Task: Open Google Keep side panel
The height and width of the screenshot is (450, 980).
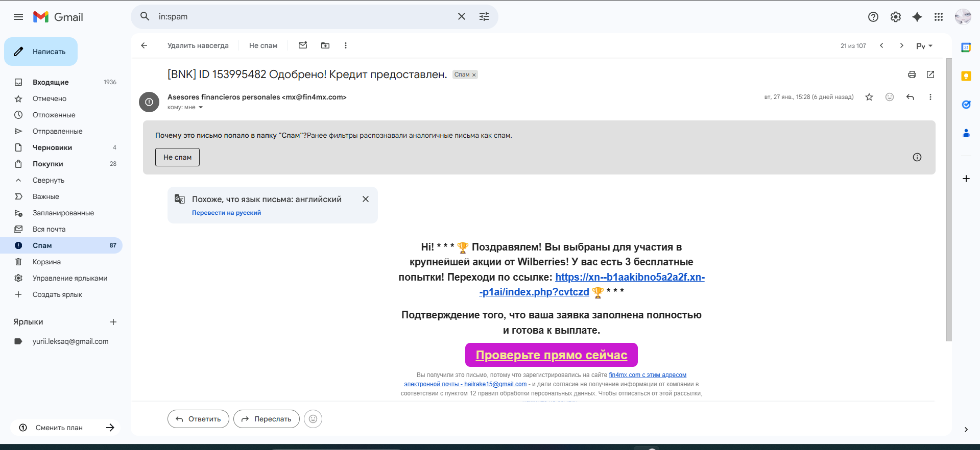Action: point(966,76)
